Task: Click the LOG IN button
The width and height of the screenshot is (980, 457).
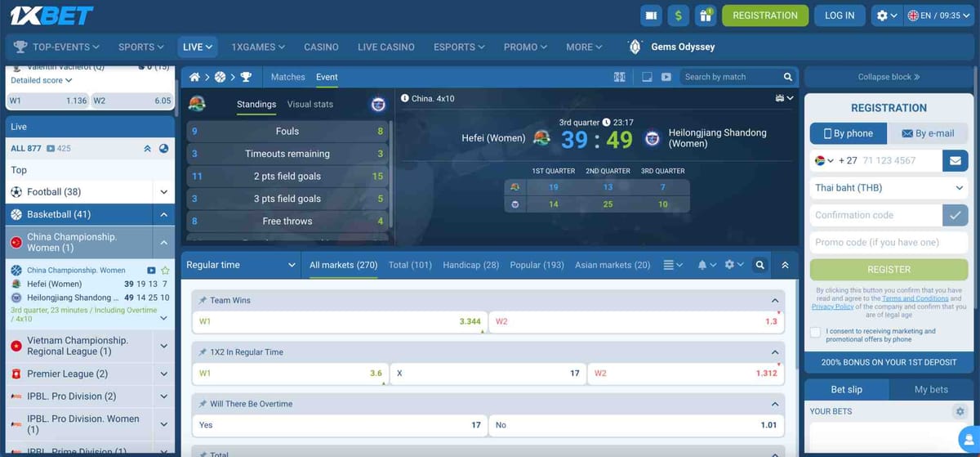Action: [840, 16]
